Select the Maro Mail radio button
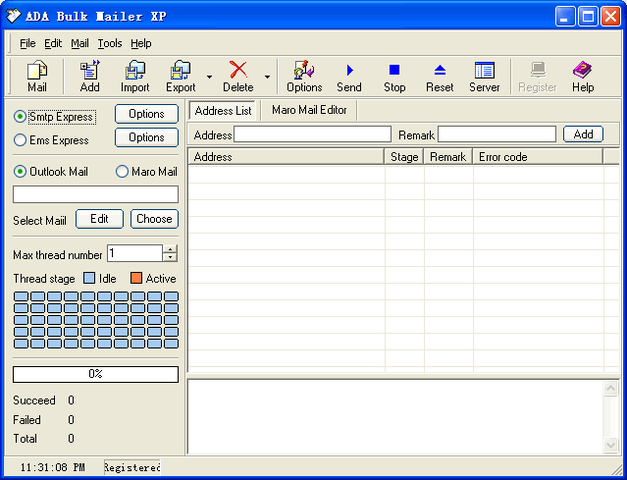This screenshot has height=480, width=627. (122, 172)
